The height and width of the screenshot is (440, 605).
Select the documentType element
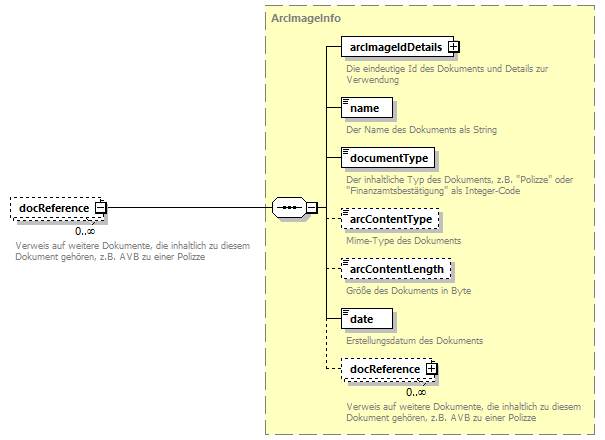pyautogui.click(x=388, y=158)
